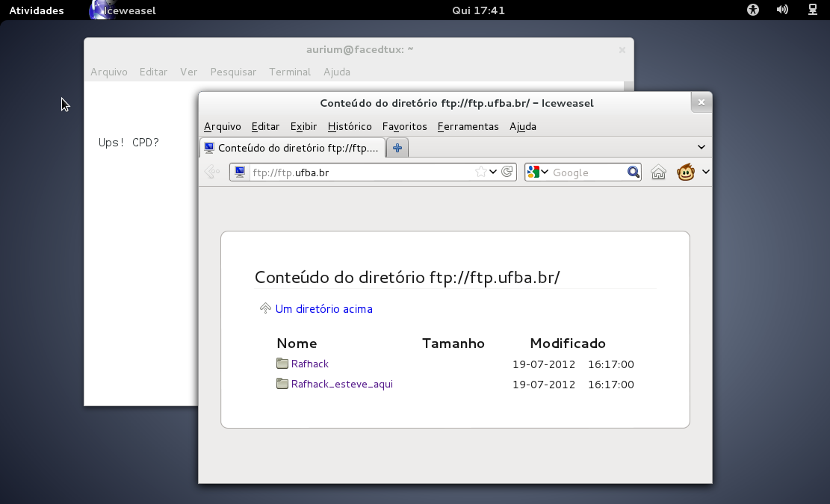Open the Histórico menu

tap(350, 126)
